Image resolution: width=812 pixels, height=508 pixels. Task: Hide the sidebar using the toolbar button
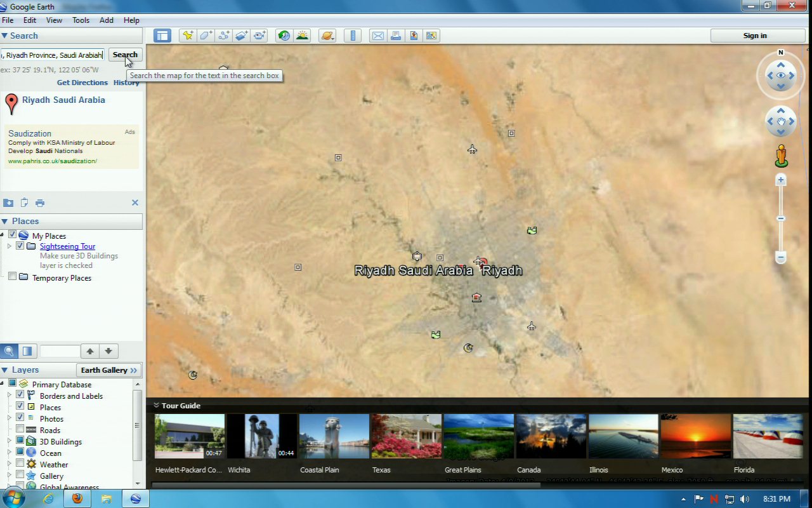pos(162,36)
